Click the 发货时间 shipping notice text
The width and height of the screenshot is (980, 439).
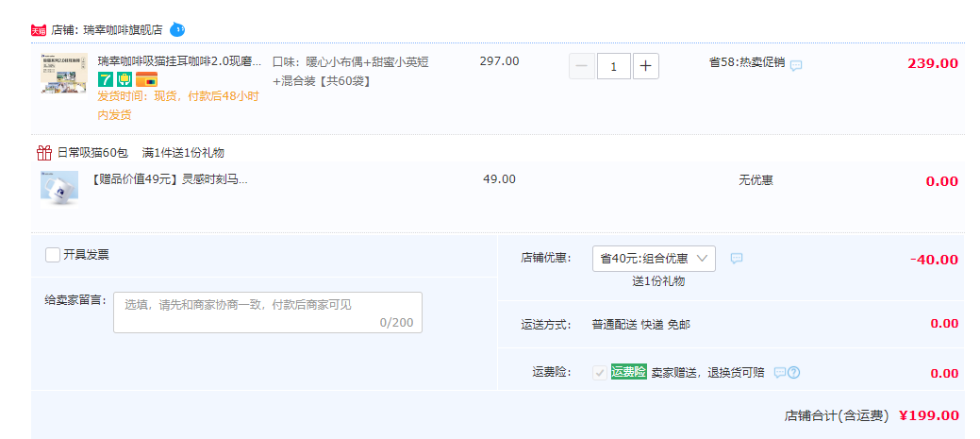pyautogui.click(x=178, y=106)
